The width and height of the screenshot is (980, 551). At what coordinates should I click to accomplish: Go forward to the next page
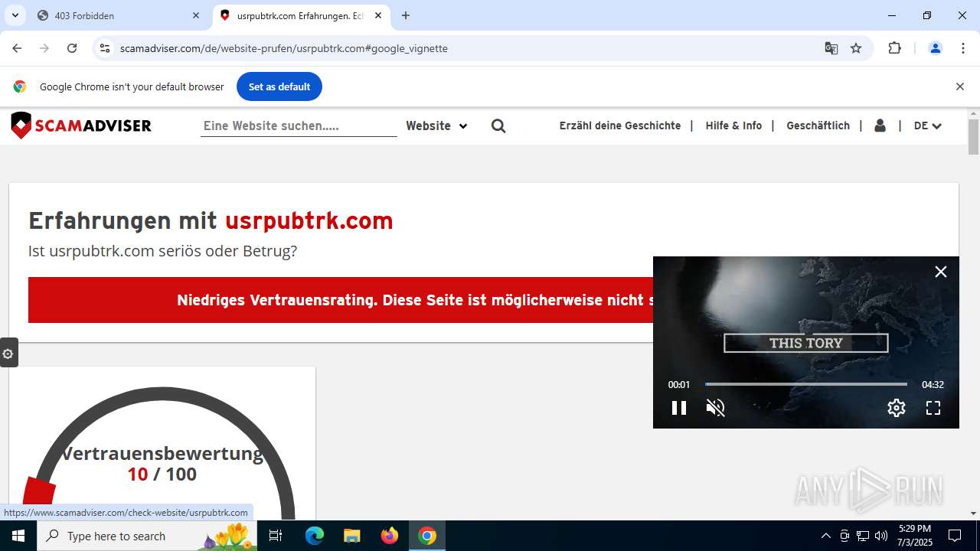pyautogui.click(x=44, y=48)
